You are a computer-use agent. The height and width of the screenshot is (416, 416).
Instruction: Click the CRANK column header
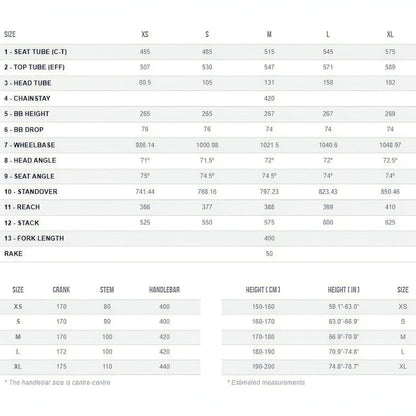coord(61,290)
